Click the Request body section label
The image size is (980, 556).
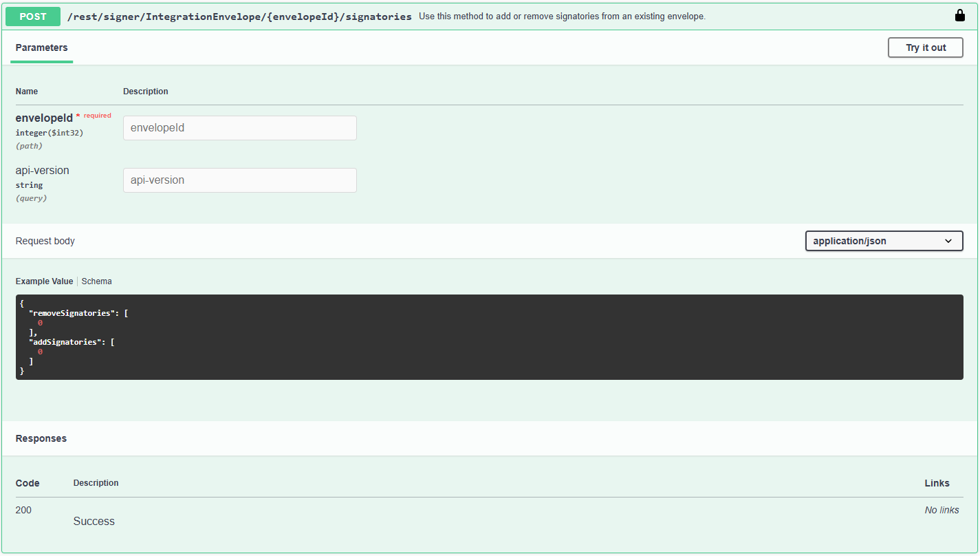(x=45, y=241)
